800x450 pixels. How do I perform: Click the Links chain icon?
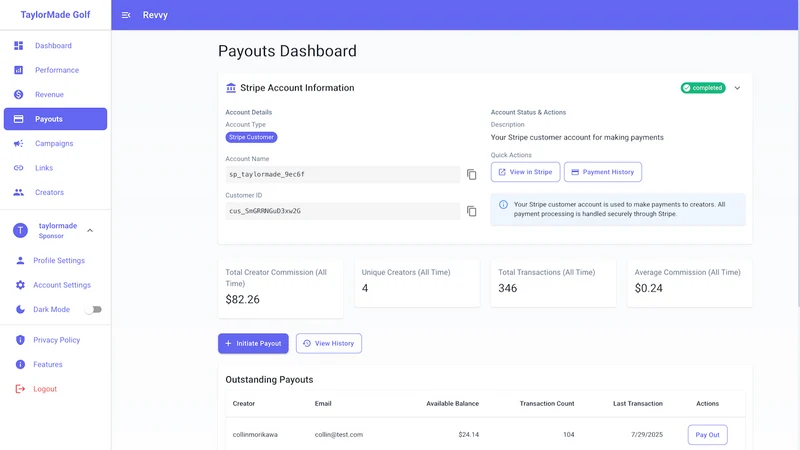pyautogui.click(x=18, y=168)
